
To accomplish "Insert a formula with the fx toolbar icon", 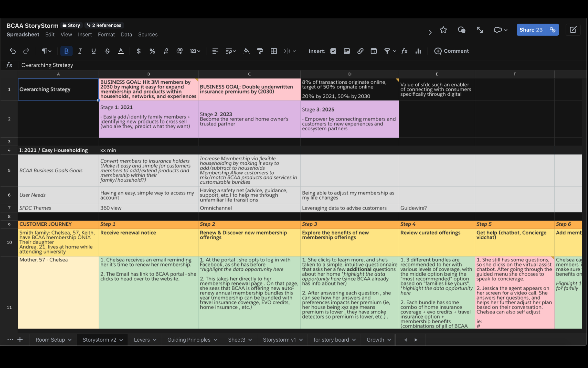I will [x=405, y=51].
